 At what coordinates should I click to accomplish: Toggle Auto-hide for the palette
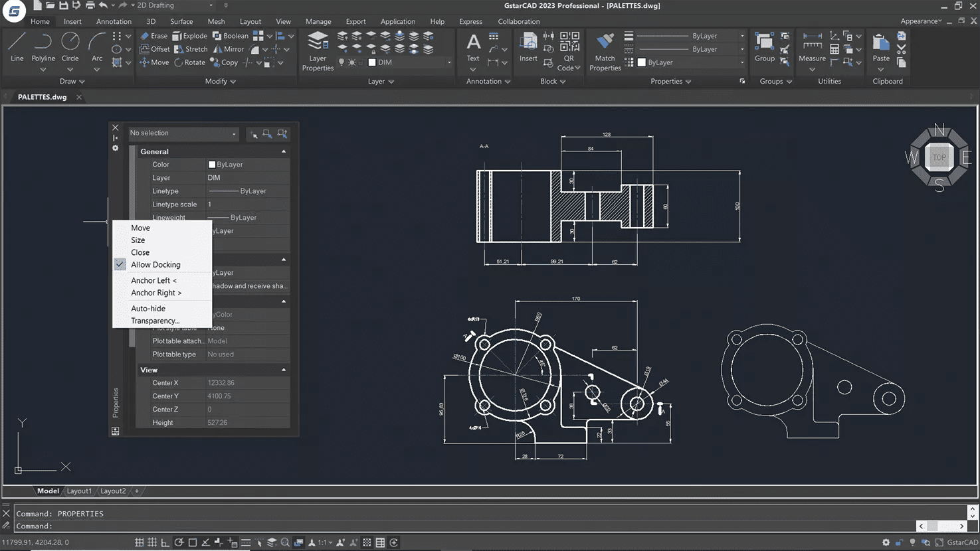coord(148,309)
